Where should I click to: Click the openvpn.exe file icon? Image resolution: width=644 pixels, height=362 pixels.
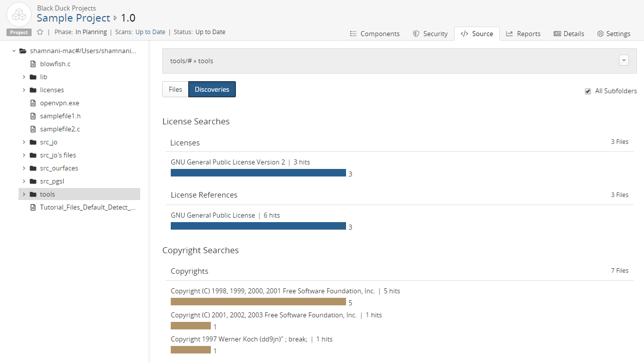(33, 103)
